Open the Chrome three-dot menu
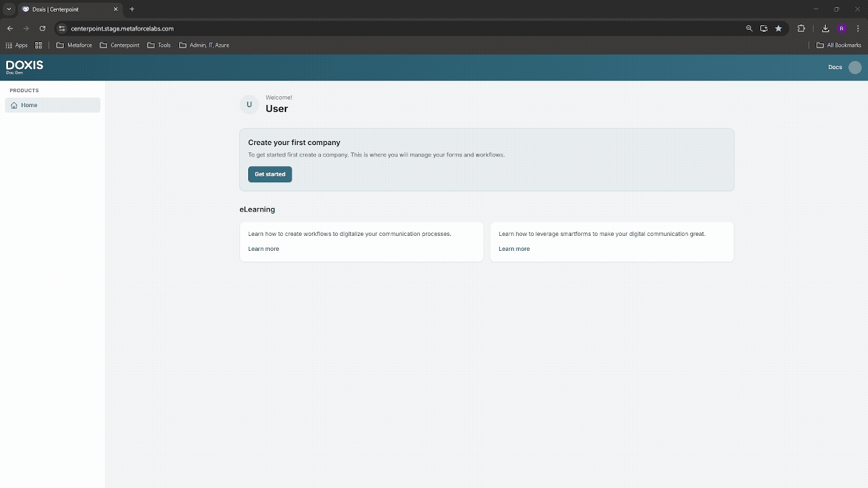Image resolution: width=868 pixels, height=488 pixels. (859, 28)
